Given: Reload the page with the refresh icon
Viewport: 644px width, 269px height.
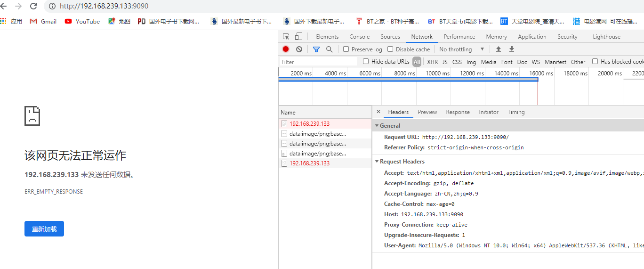Looking at the screenshot, I should (33, 6).
